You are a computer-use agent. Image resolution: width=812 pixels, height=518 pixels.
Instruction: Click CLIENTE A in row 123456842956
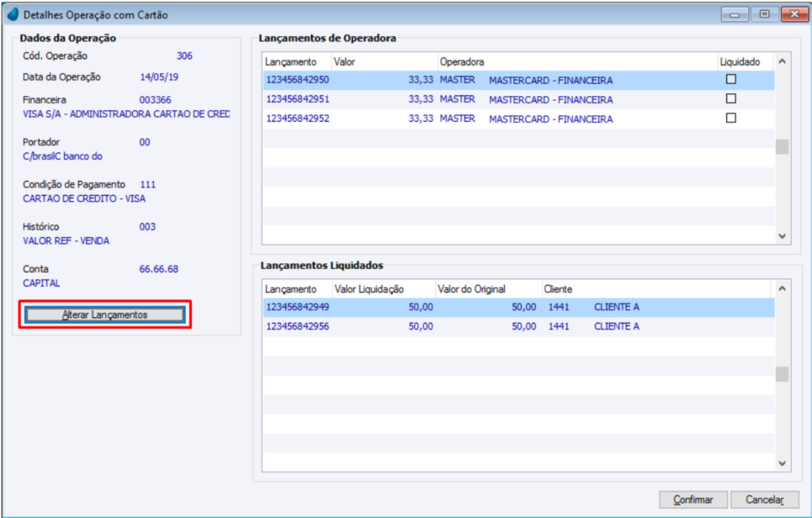pos(616,326)
